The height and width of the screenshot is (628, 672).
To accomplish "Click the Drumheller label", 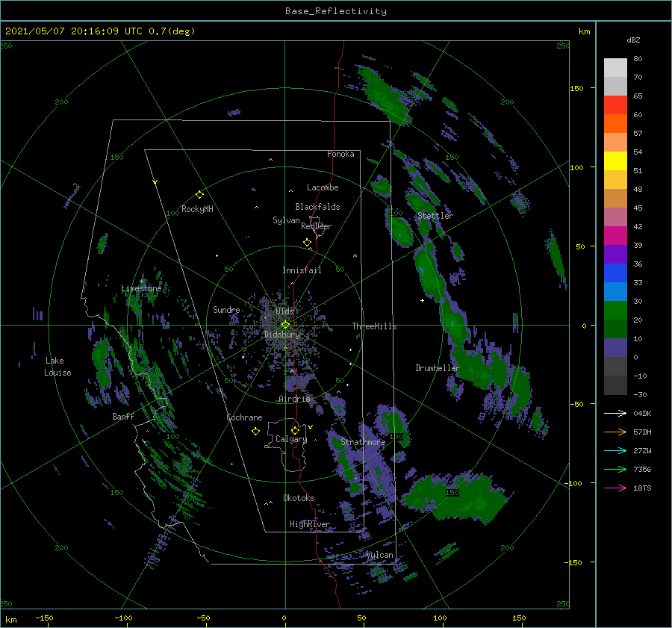I will (438, 368).
